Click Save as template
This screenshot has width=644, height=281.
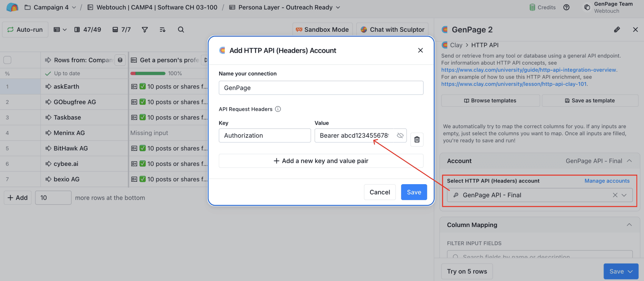click(x=590, y=100)
